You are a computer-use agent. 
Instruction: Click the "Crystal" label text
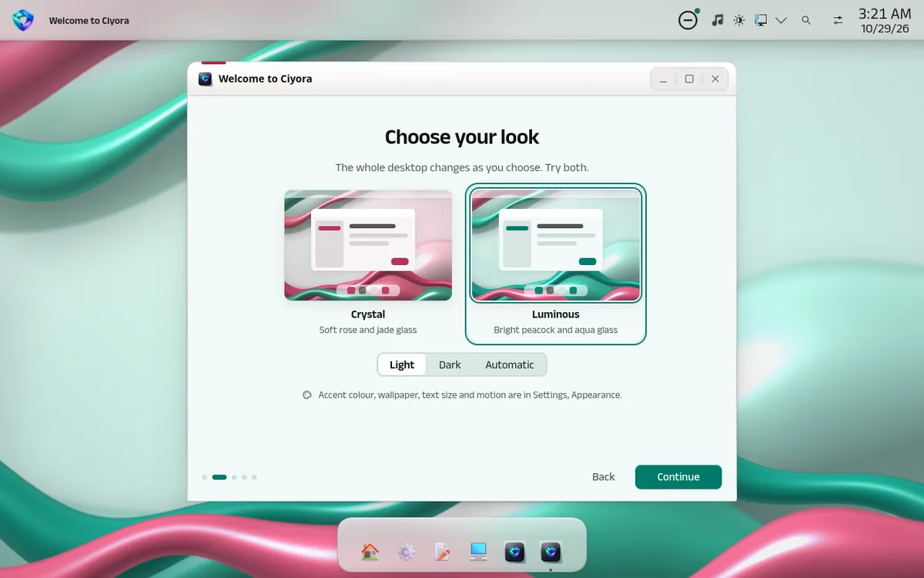368,314
